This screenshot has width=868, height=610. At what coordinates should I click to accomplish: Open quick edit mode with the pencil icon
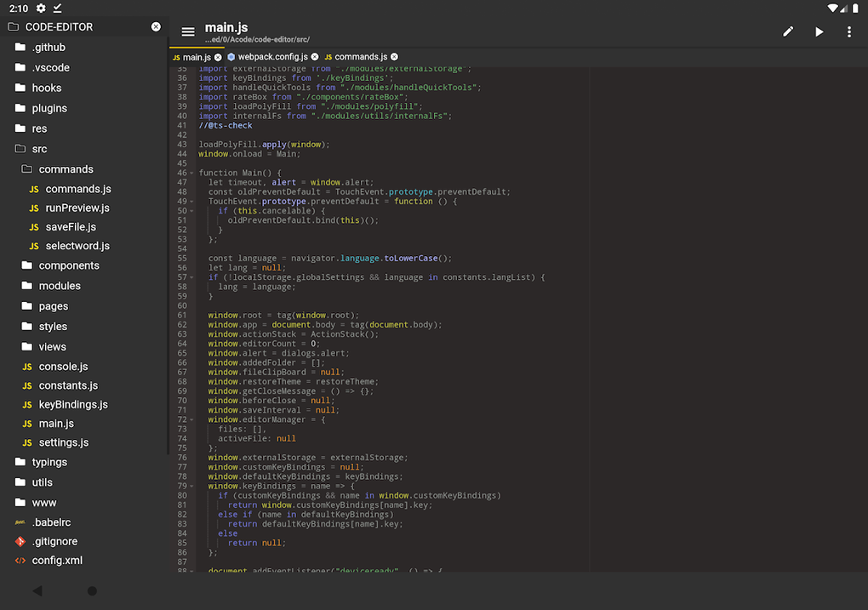[787, 31]
